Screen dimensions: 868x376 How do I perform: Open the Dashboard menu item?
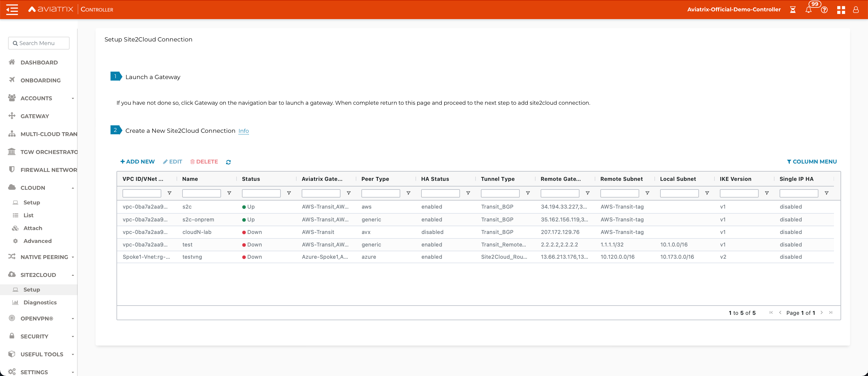click(39, 63)
